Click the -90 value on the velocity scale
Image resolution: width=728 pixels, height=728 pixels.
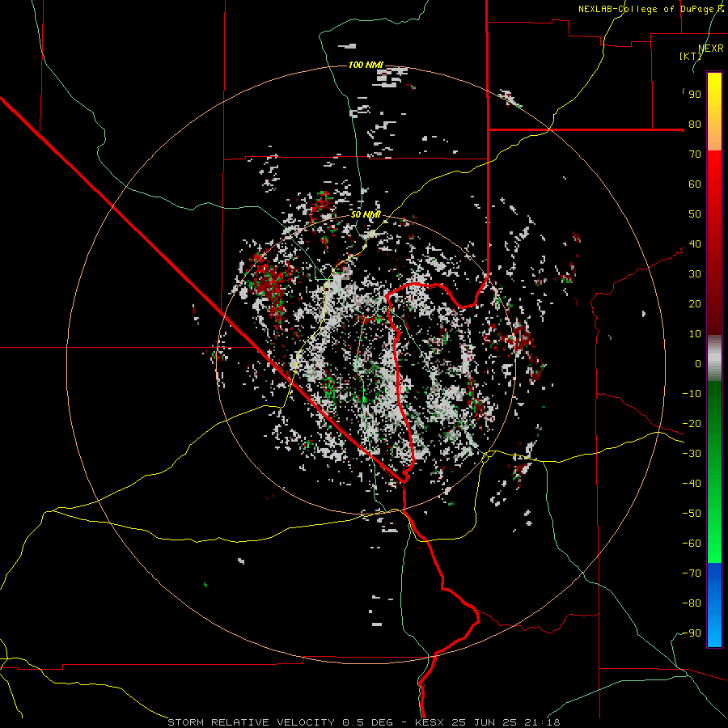tap(692, 633)
